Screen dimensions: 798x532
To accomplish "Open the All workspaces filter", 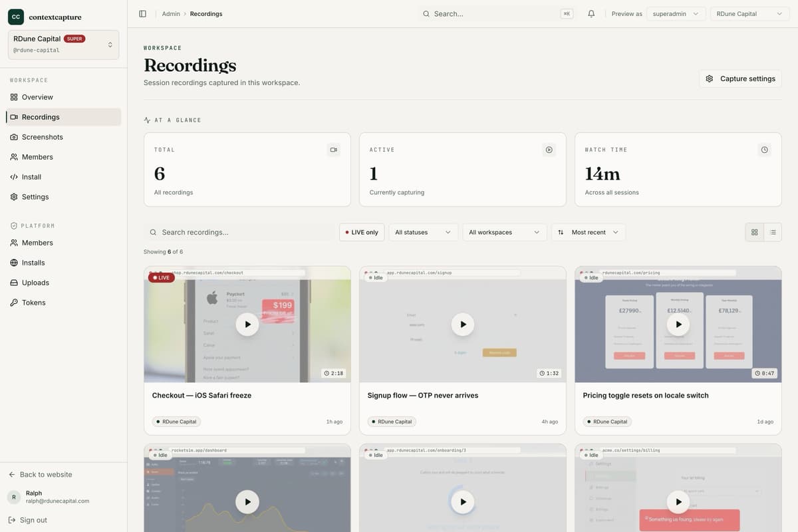I will pyautogui.click(x=505, y=232).
